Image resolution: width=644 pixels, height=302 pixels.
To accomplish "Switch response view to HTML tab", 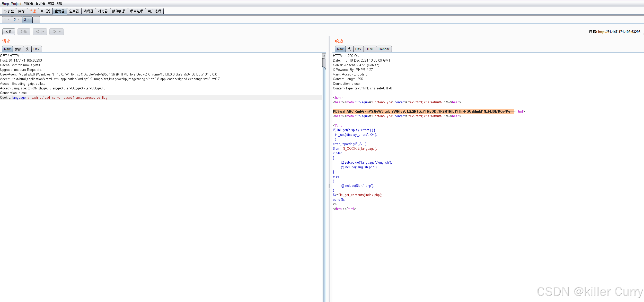I will (x=370, y=49).
